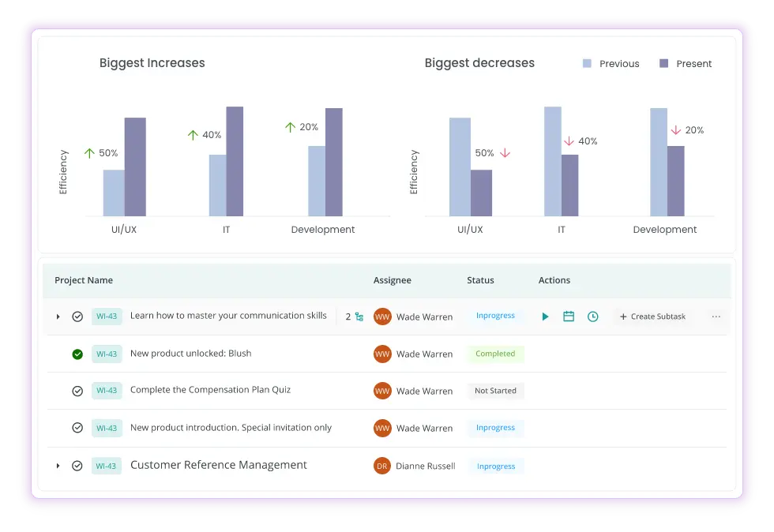Viewport: 774px width, 532px height.
Task: Open the task 'Complete the Compensation Plan Quiz'
Action: pos(210,390)
